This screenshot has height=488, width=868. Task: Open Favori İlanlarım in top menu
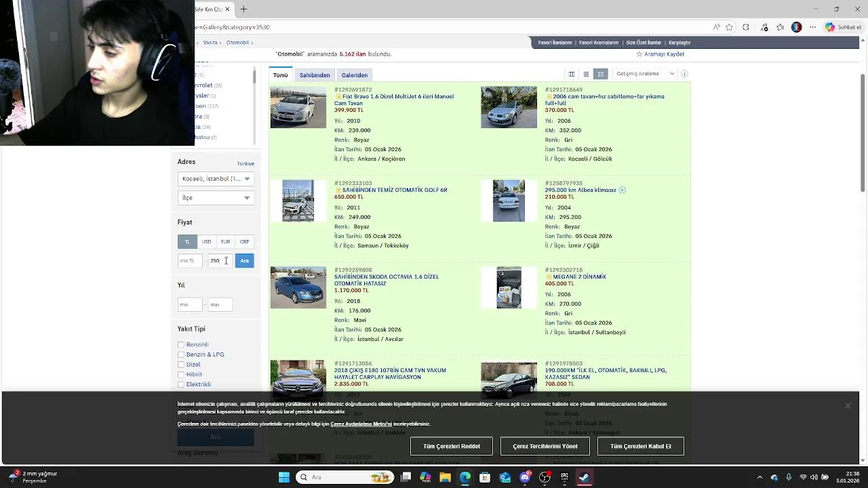(555, 43)
